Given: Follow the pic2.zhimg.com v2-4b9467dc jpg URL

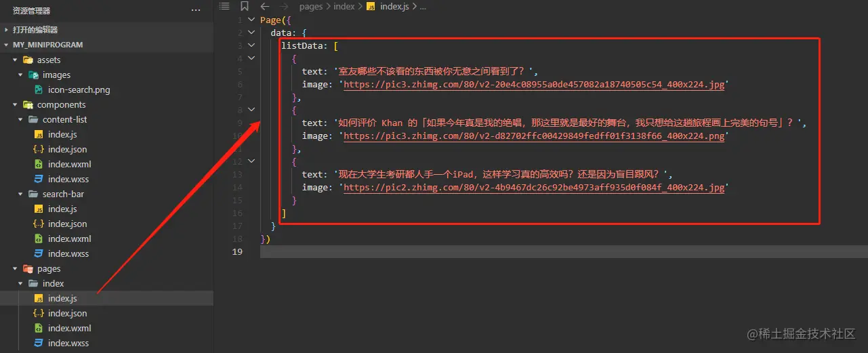Looking at the screenshot, I should pyautogui.click(x=534, y=188).
